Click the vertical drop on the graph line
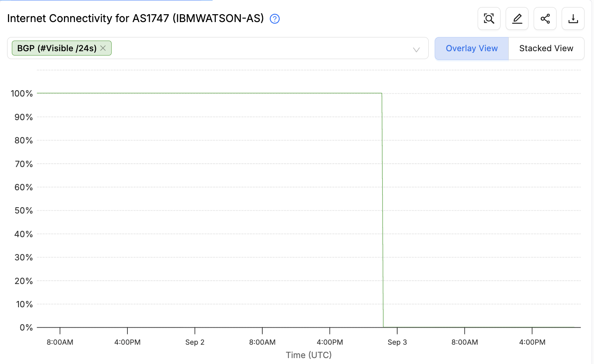This screenshot has width=594, height=364. [383, 210]
